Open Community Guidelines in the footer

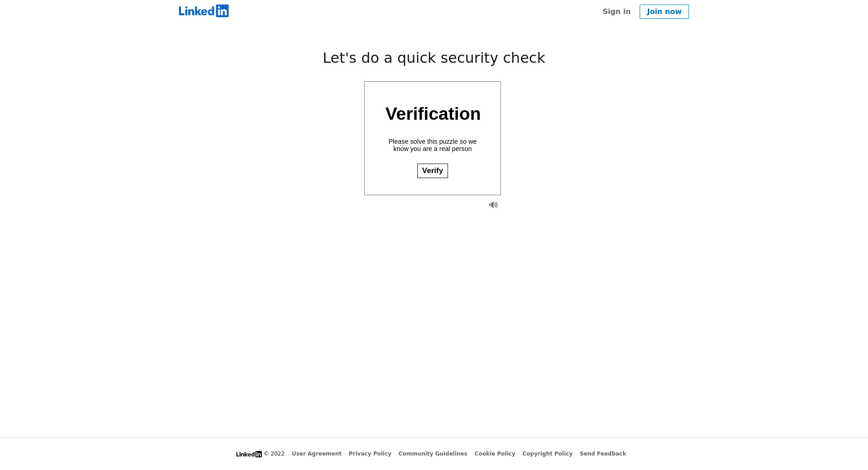click(433, 454)
